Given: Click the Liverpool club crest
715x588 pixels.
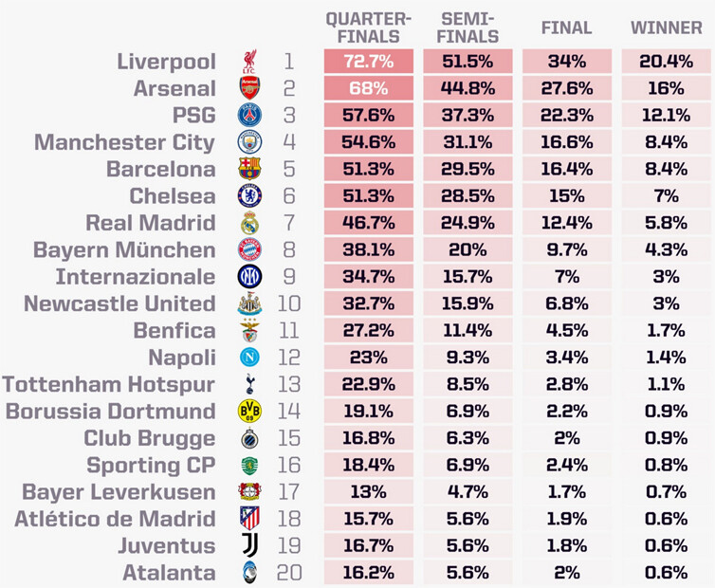Looking at the screenshot, I should pyautogui.click(x=249, y=62).
